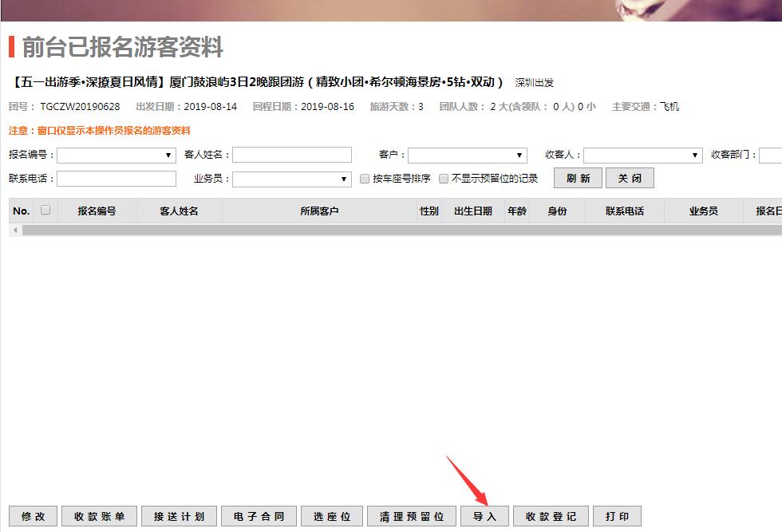
Task: Toggle 不显示预留位的记录 checkbox
Action: point(444,179)
